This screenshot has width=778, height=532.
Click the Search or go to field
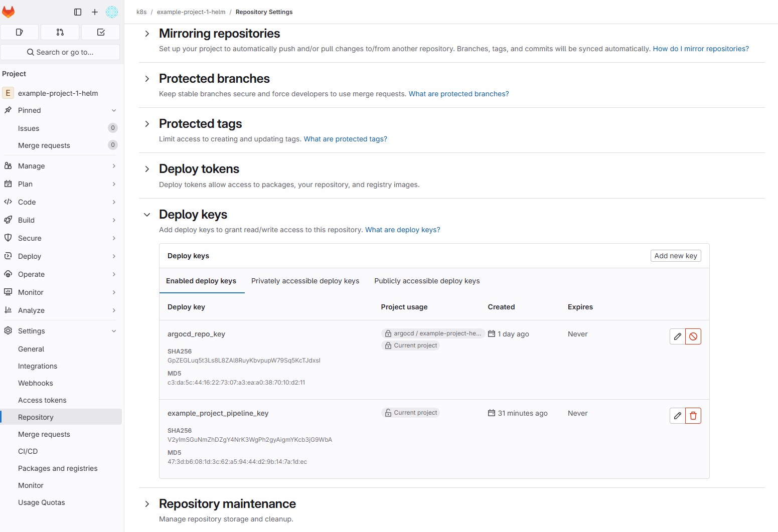60,52
